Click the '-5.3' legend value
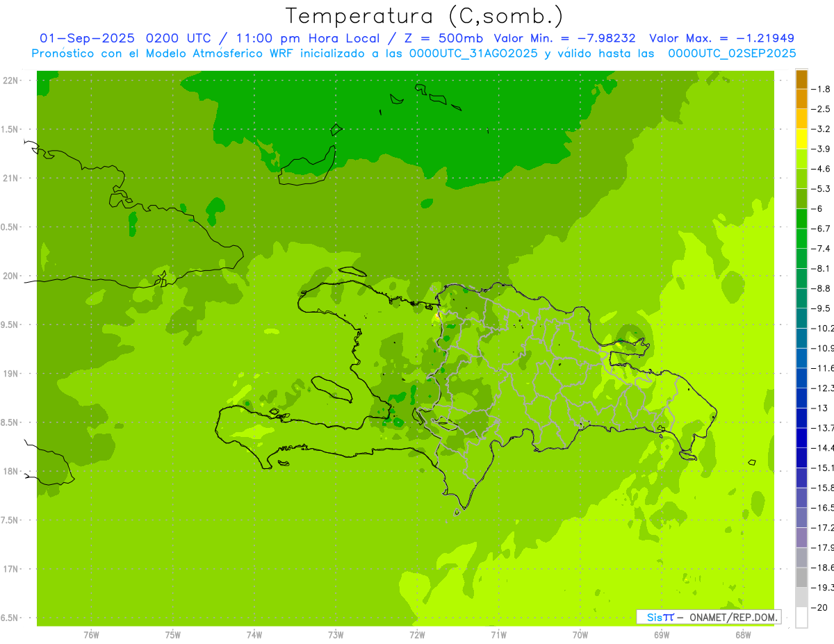Image resolution: width=834 pixels, height=644 pixels. click(821, 189)
